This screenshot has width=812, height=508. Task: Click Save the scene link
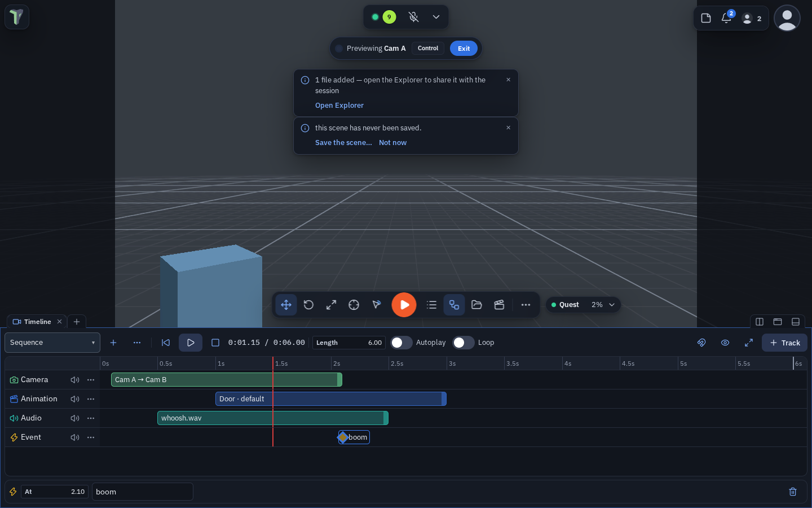click(x=343, y=143)
